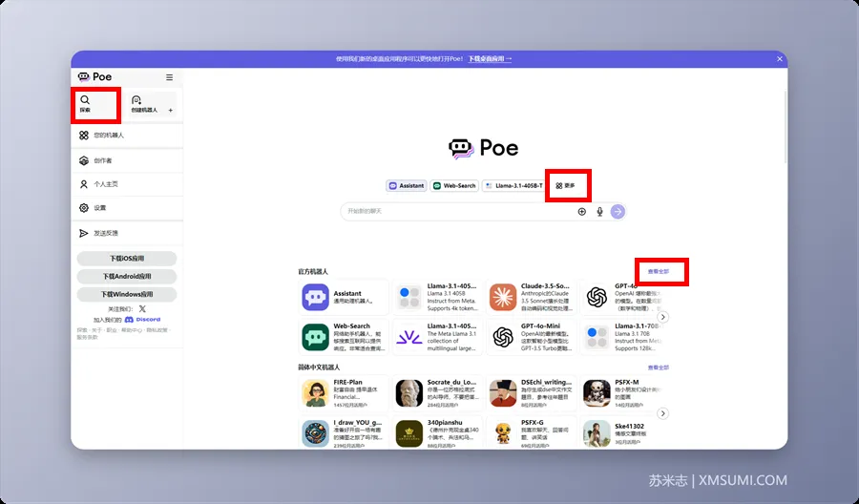Select the Assistant bot chip
The image size is (859, 504).
click(407, 186)
